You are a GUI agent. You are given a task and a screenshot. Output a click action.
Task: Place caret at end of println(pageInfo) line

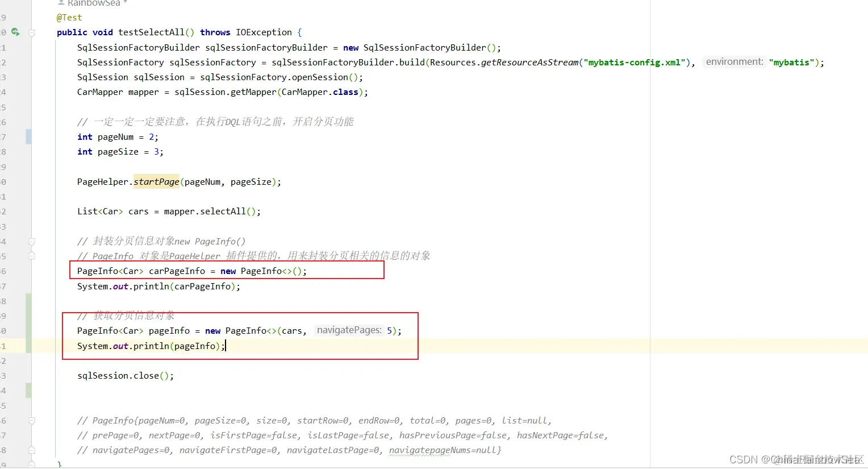pyautogui.click(x=226, y=346)
